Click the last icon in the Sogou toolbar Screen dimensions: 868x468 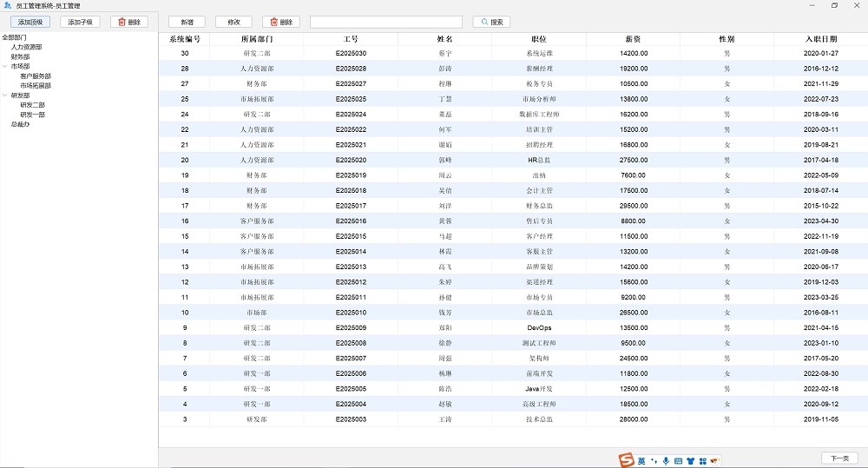pyautogui.click(x=714, y=461)
